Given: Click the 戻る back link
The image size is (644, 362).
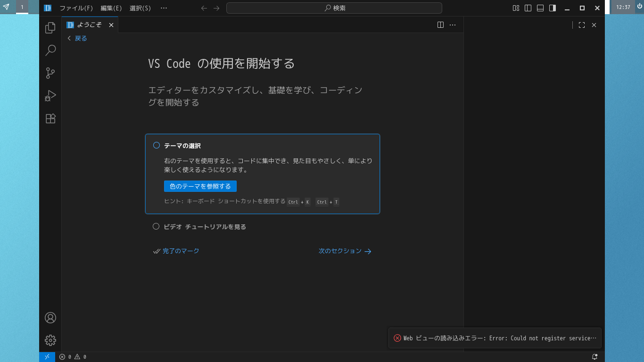Looking at the screenshot, I should click(x=77, y=38).
